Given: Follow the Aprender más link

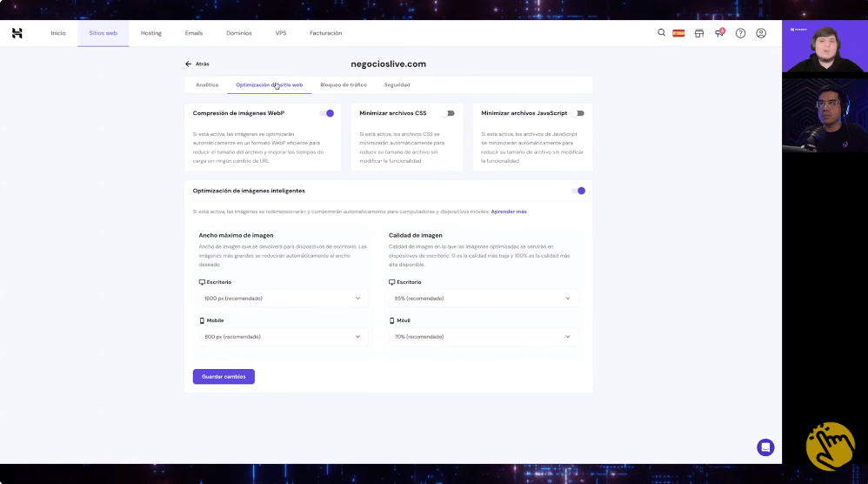Looking at the screenshot, I should 509,212.
